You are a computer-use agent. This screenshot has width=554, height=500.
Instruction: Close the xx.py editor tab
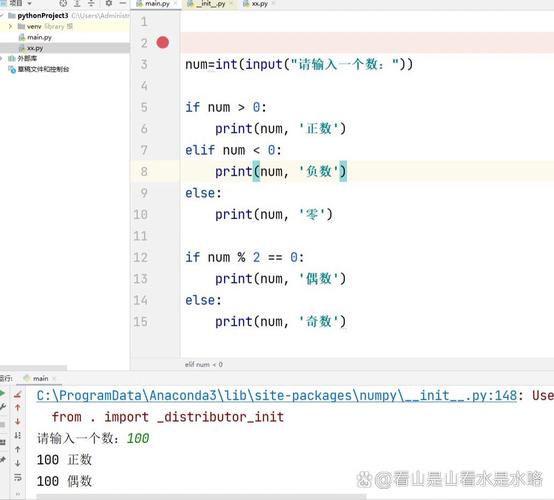point(273,3)
